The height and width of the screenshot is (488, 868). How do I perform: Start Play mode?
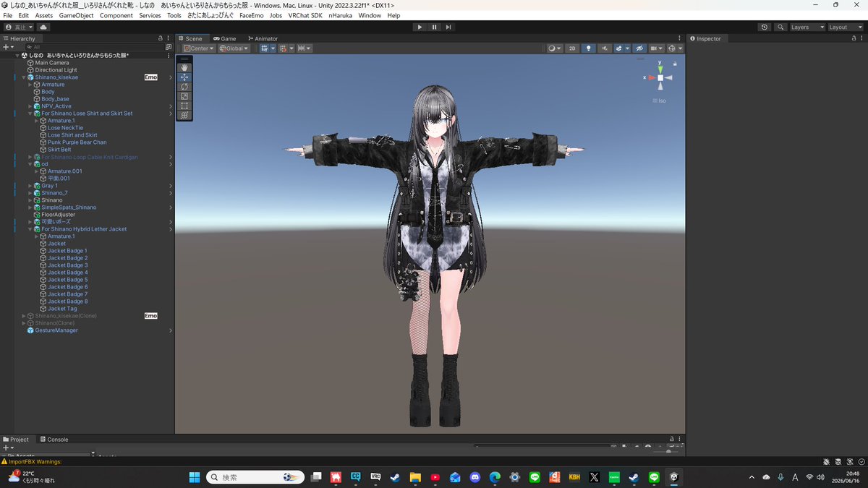(x=420, y=27)
